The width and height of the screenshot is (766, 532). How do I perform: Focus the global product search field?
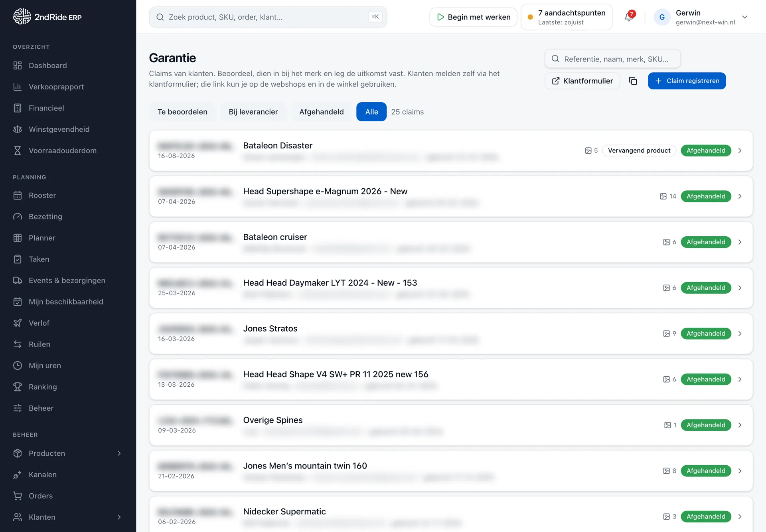click(268, 17)
